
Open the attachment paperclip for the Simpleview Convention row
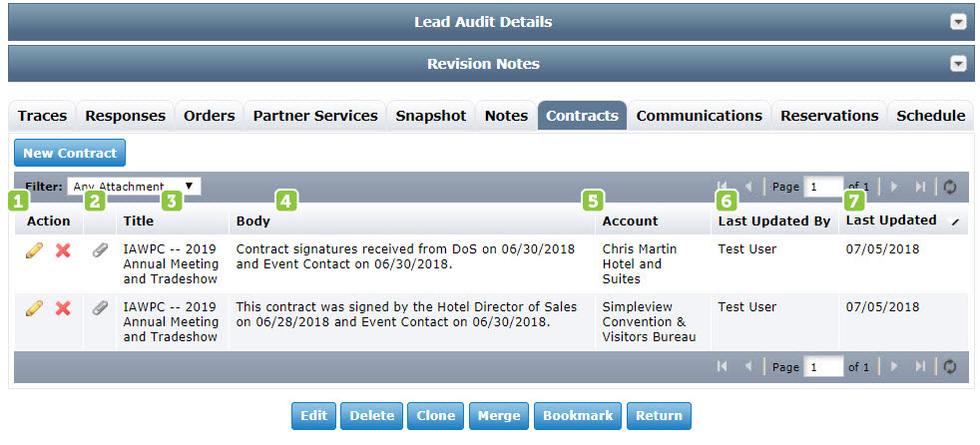[100, 308]
